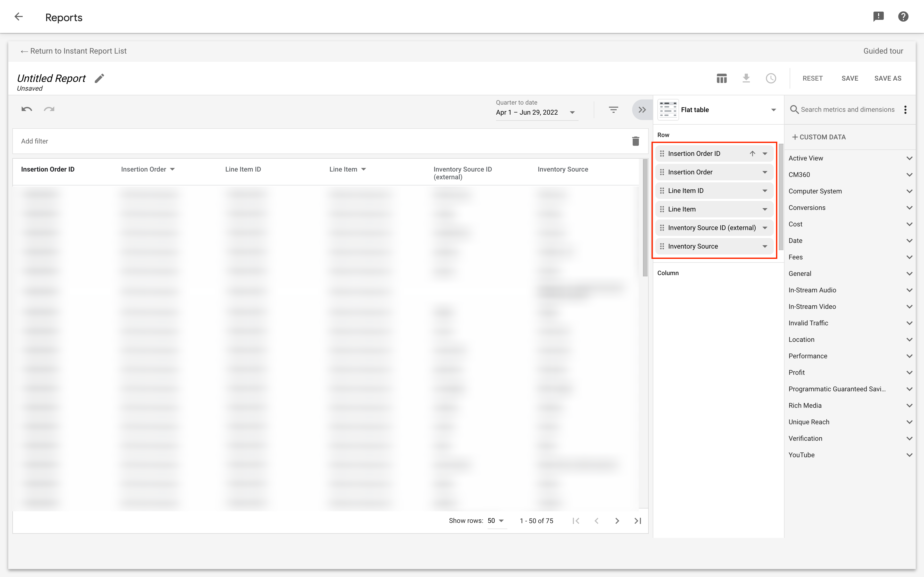Go to next page of results
Screen dimensions: 924x577
[x=617, y=521]
